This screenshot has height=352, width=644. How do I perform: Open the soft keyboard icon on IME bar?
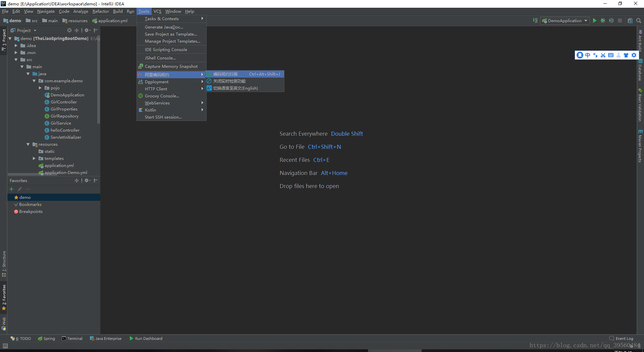[611, 55]
